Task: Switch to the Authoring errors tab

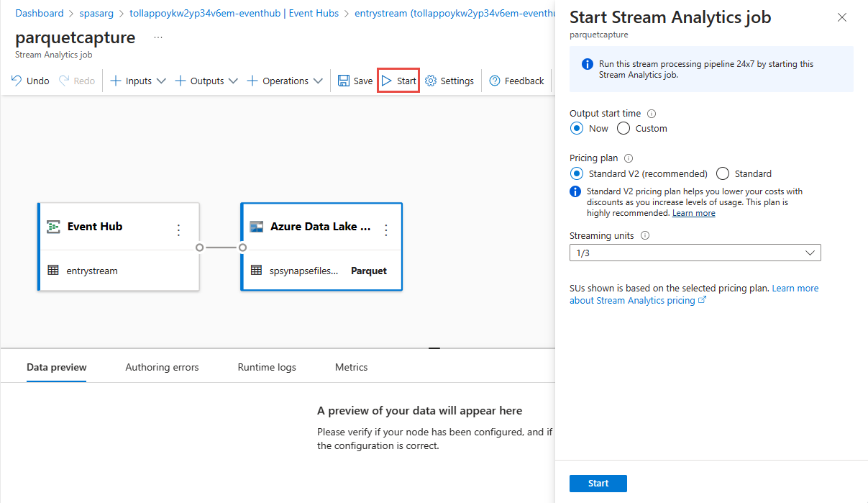Action: 162,367
